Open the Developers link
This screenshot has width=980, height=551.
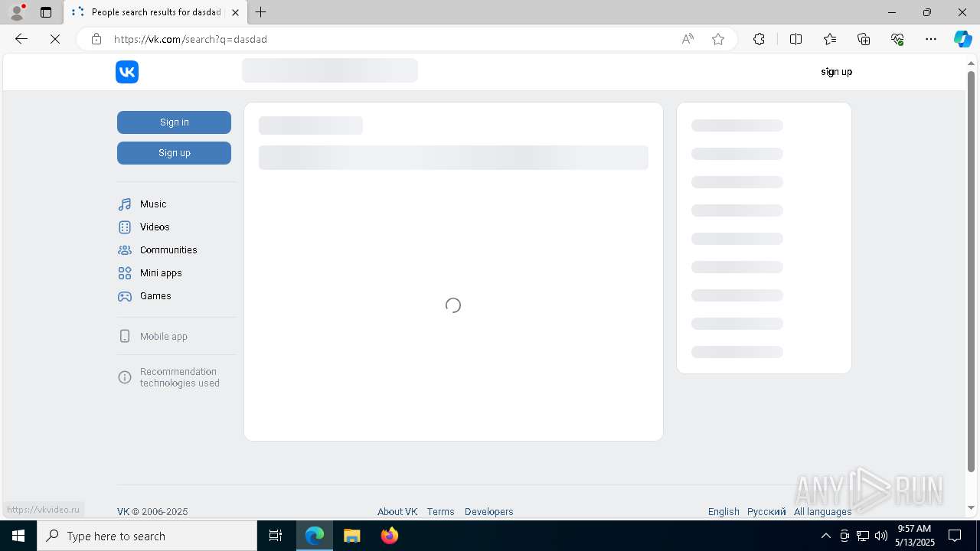tap(489, 512)
